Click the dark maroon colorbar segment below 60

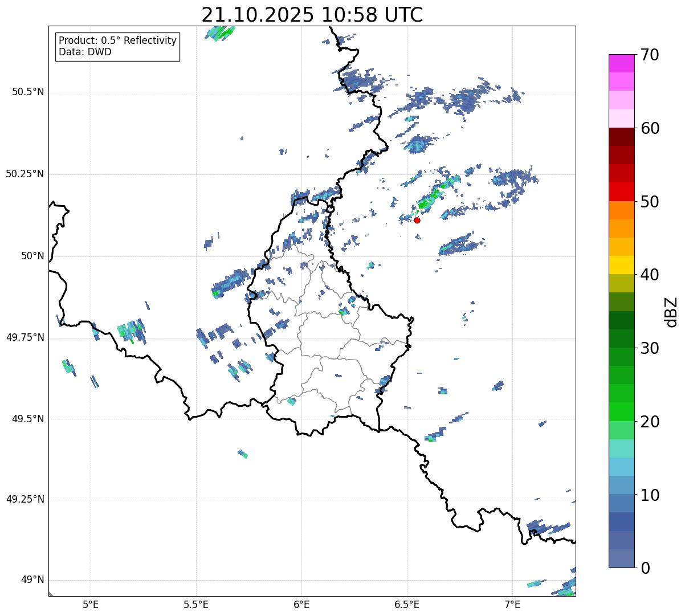click(x=621, y=137)
